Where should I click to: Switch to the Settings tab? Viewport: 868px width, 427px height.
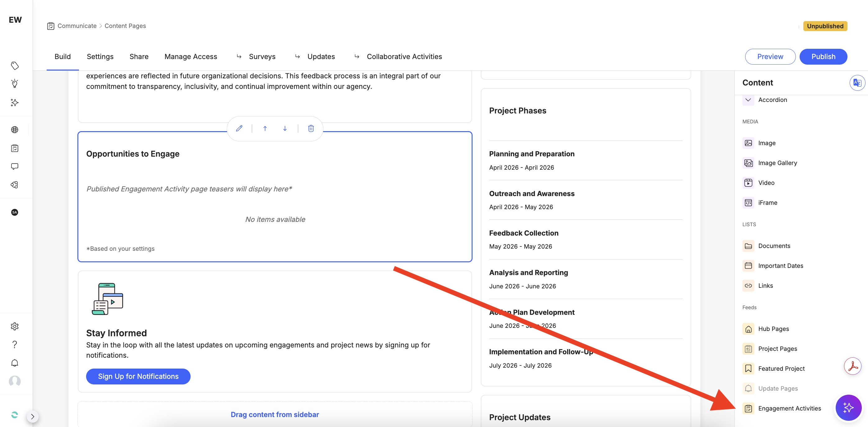[100, 56]
